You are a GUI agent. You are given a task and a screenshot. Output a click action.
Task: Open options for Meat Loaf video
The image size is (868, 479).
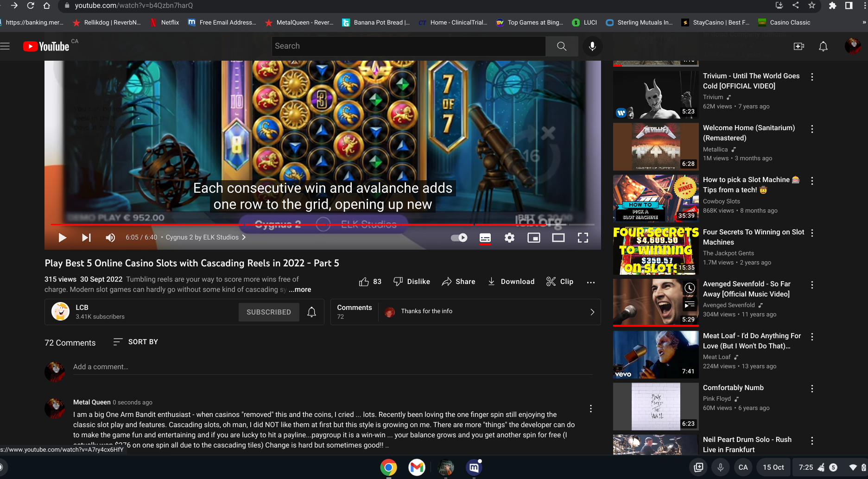[812, 337]
